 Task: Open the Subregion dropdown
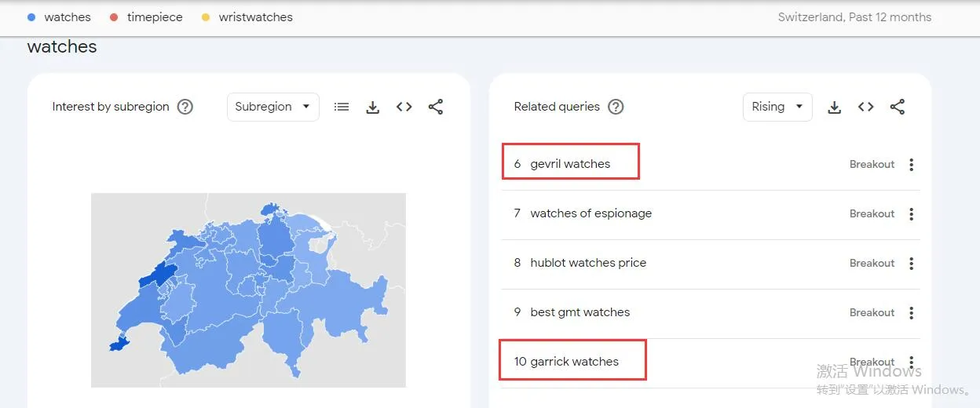pos(273,107)
